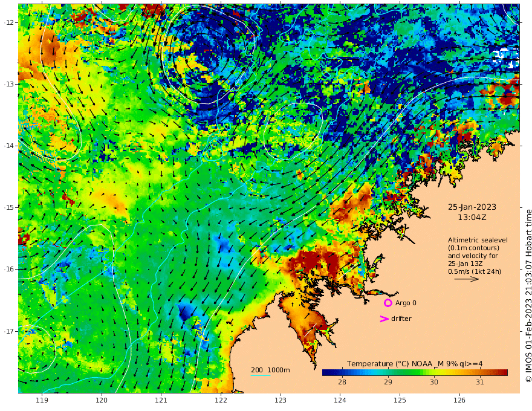Viewport: 532px width, 411px height.
Task: Click the velocity scale arrow in legend
Action: (467, 279)
